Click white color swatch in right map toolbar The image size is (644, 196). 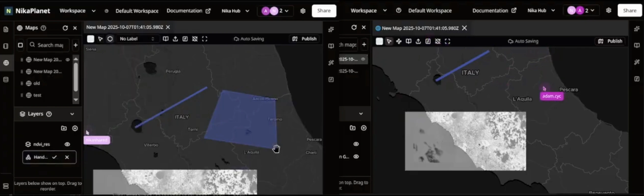379,41
